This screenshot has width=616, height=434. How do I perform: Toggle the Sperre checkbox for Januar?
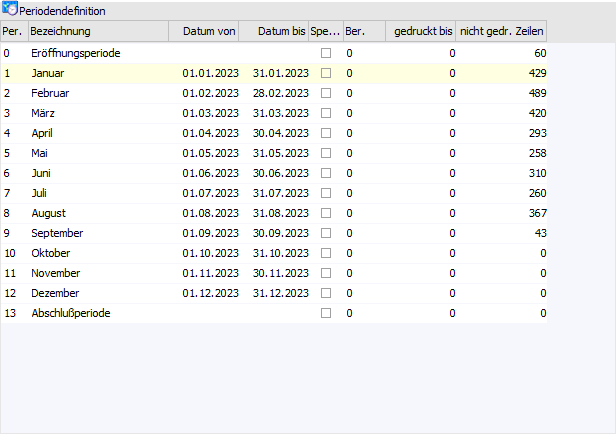pos(326,73)
